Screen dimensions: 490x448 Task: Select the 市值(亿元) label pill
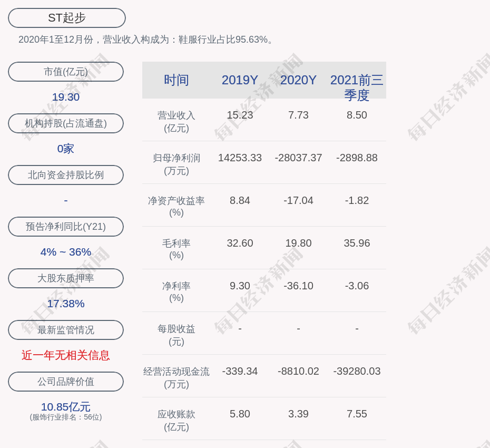click(66, 72)
